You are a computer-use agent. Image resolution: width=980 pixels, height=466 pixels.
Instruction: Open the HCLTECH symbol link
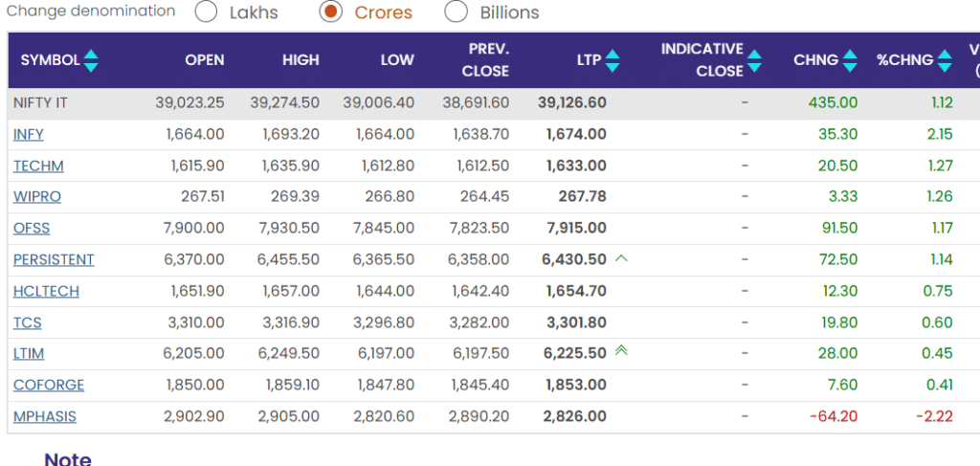(46, 292)
